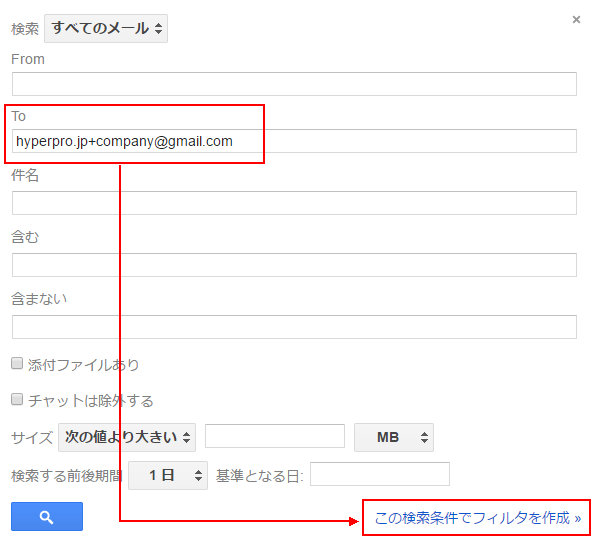This screenshot has height=540, width=594.
Task: Click the 基準となる日 date field
Action: pyautogui.click(x=380, y=474)
